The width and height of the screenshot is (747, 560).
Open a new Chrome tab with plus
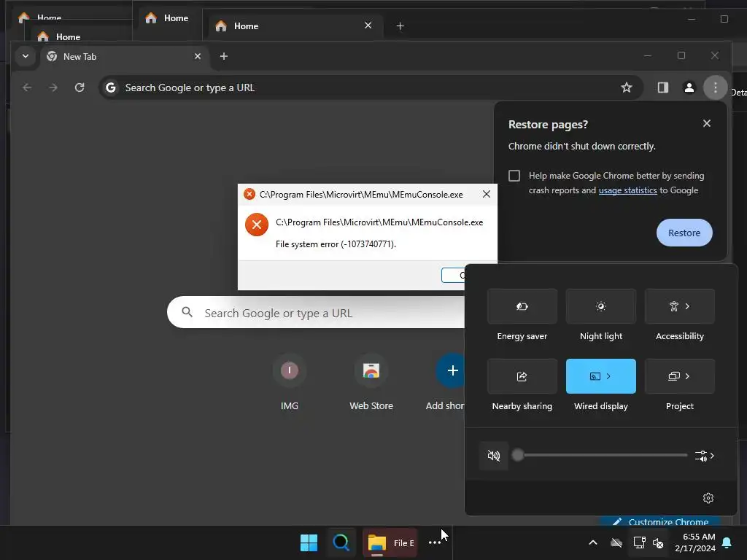coord(224,56)
